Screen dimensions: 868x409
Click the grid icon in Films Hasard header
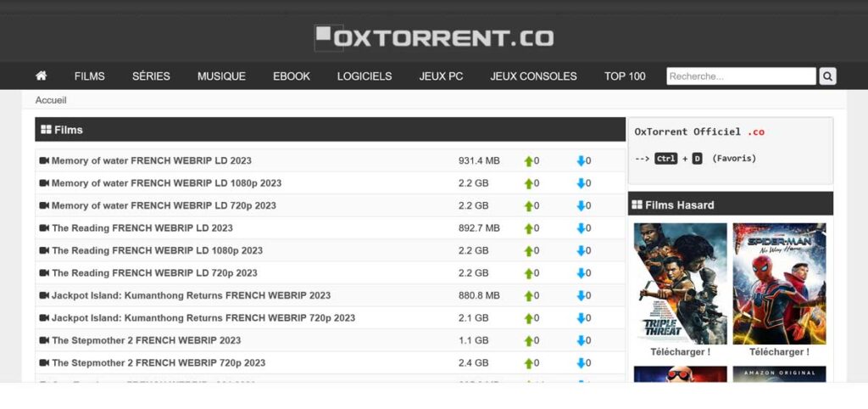637,205
